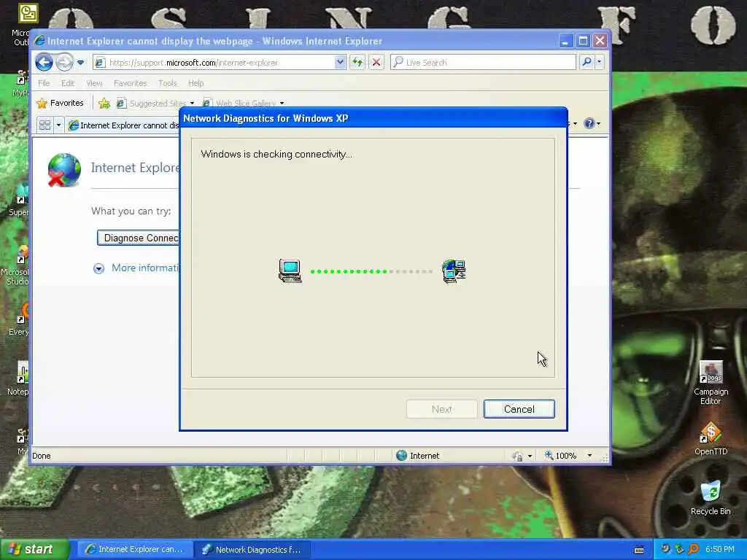
Task: Expand the address bar URL history dropdown
Action: [x=340, y=63]
